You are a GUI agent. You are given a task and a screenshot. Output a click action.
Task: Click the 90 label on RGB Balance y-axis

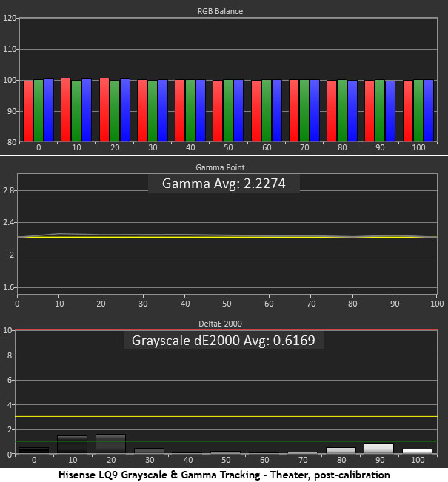coord(12,111)
